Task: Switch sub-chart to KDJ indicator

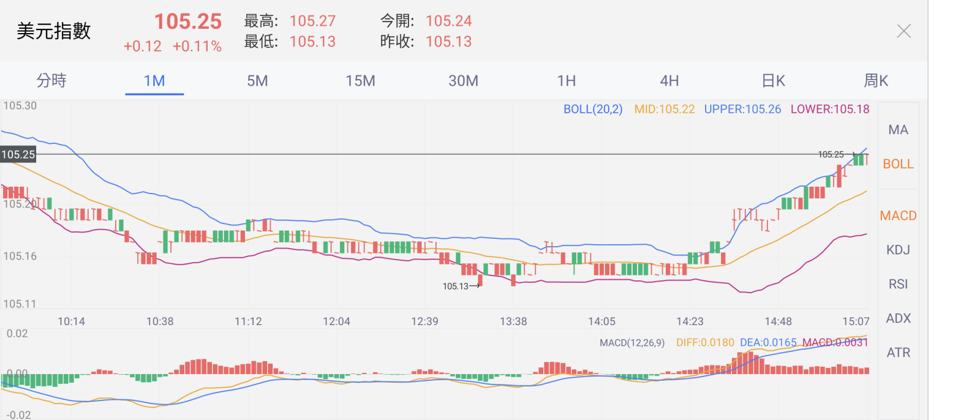Action: pos(898,250)
